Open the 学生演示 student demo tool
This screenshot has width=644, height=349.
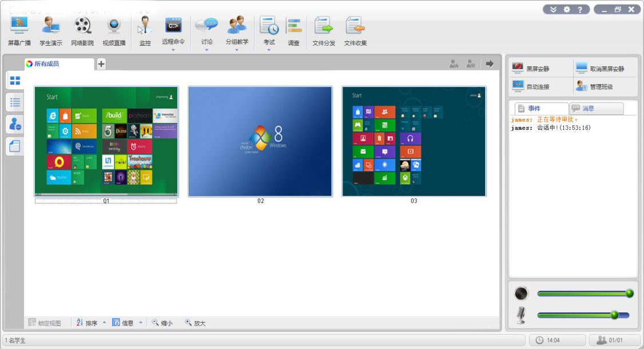click(51, 31)
